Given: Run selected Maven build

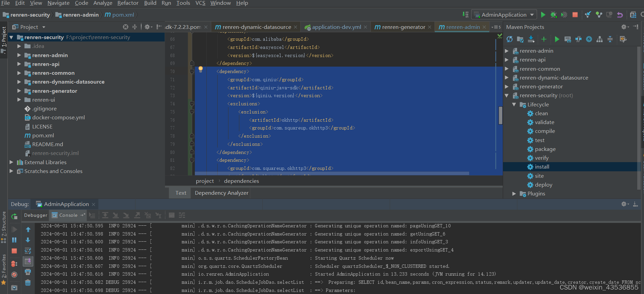Looking at the screenshot, I should pos(557,39).
